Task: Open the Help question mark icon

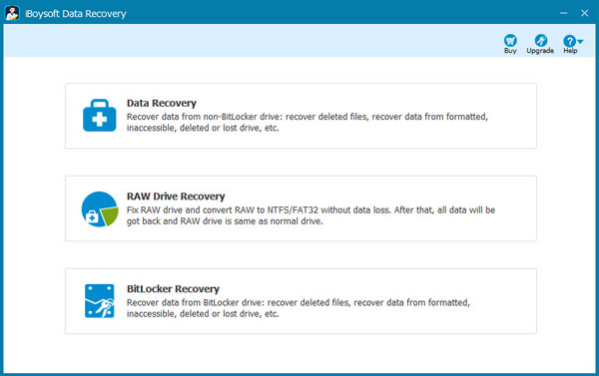Action: (x=569, y=41)
